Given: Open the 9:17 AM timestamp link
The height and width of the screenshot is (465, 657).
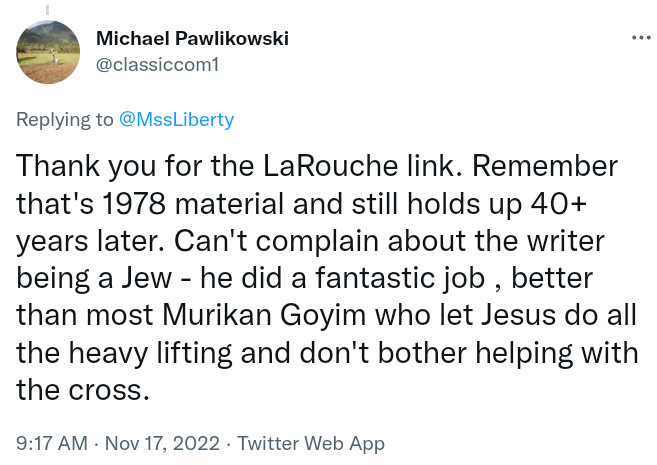Looking at the screenshot, I should pyautogui.click(x=52, y=443).
